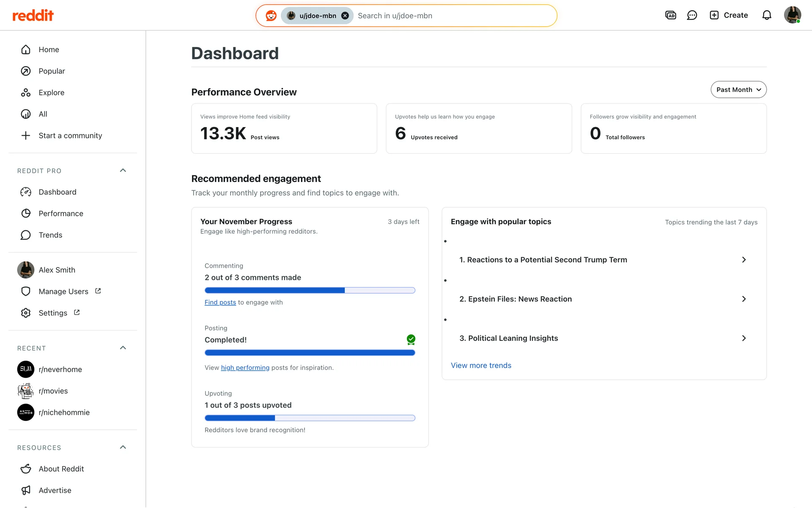
Task: Go to Performance in sidebar
Action: tap(61, 213)
